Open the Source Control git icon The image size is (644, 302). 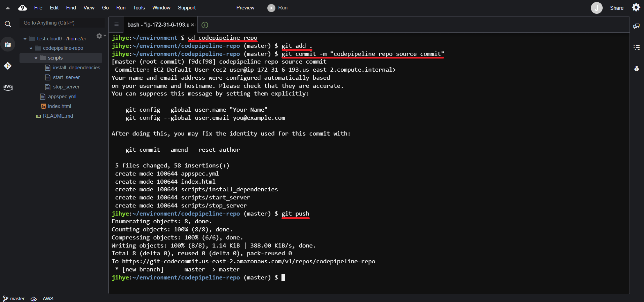pos(8,66)
